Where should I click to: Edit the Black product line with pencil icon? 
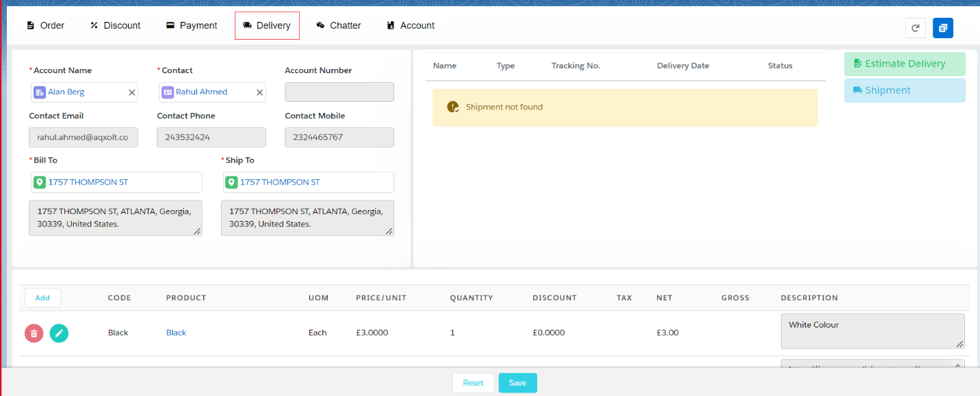coord(59,333)
